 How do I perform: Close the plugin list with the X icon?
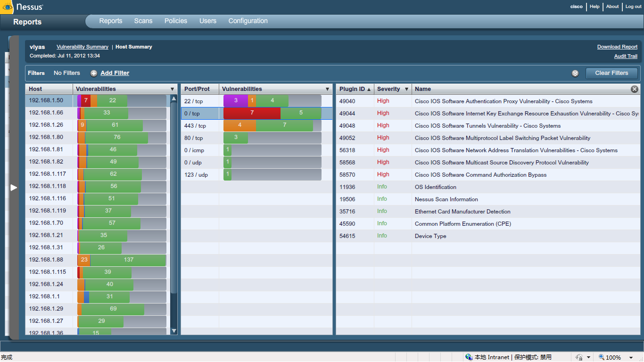pyautogui.click(x=635, y=89)
